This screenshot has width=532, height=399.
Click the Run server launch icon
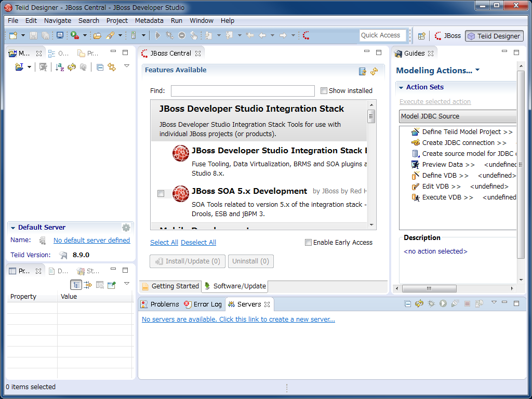(x=75, y=35)
